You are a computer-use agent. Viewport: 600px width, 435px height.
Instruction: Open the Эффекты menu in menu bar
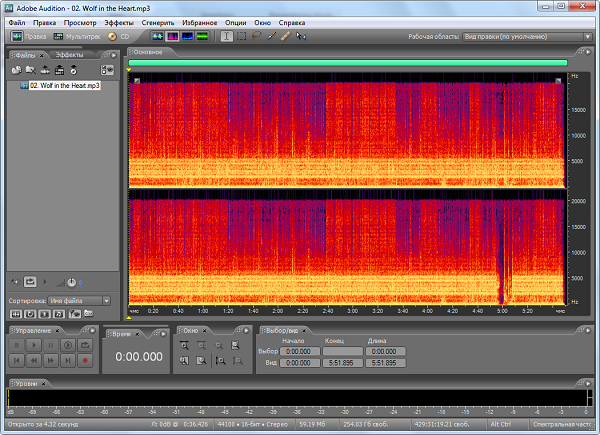click(x=119, y=21)
